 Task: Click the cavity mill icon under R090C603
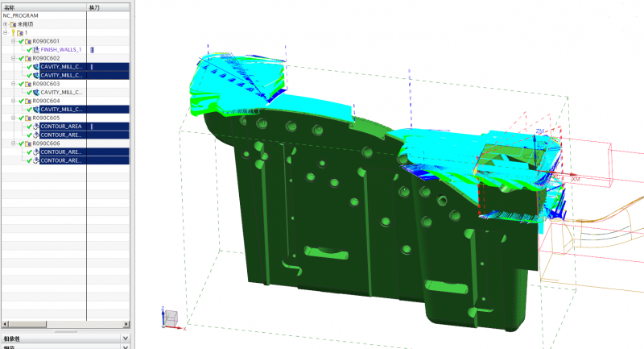point(36,93)
